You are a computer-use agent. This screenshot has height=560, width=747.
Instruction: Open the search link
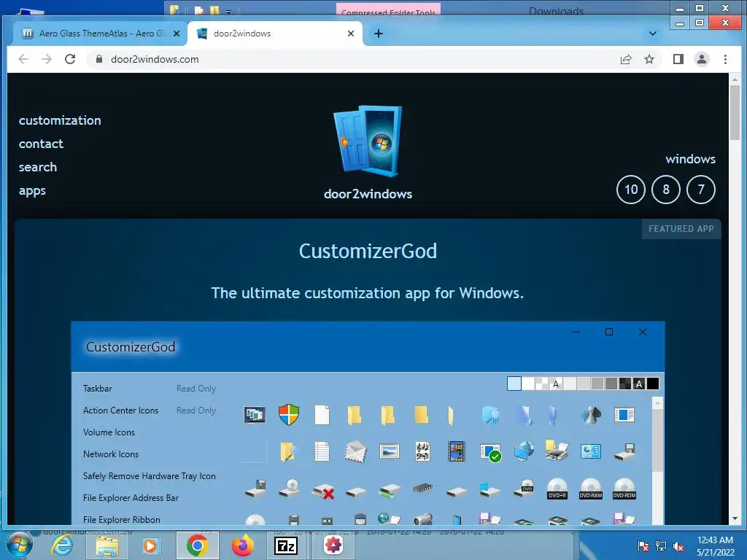coord(38,167)
